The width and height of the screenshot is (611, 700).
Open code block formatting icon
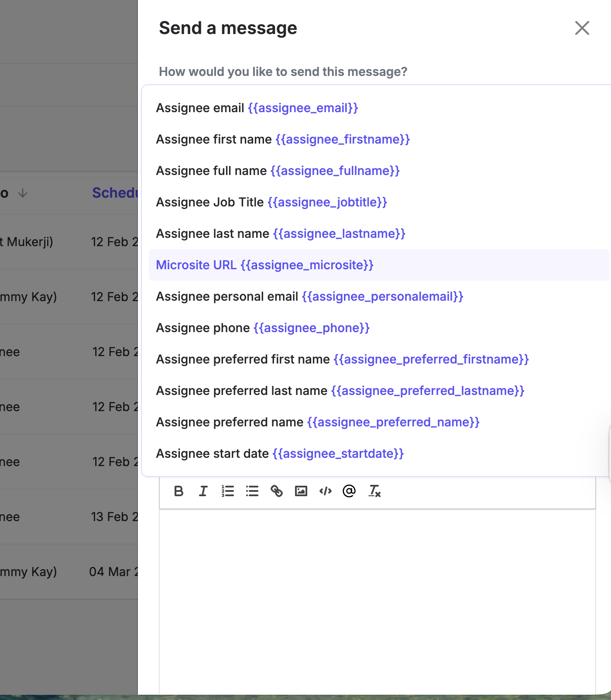pyautogui.click(x=325, y=491)
